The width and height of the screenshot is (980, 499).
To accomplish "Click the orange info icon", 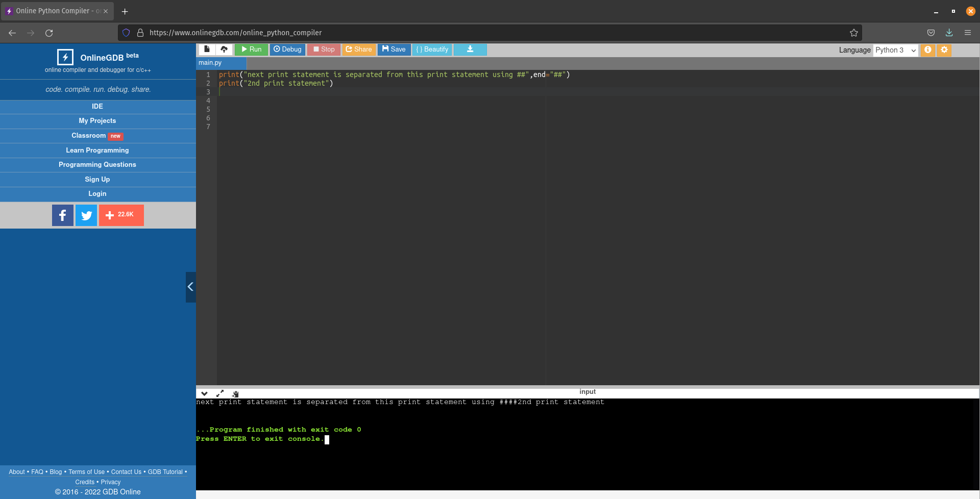I will (x=928, y=50).
